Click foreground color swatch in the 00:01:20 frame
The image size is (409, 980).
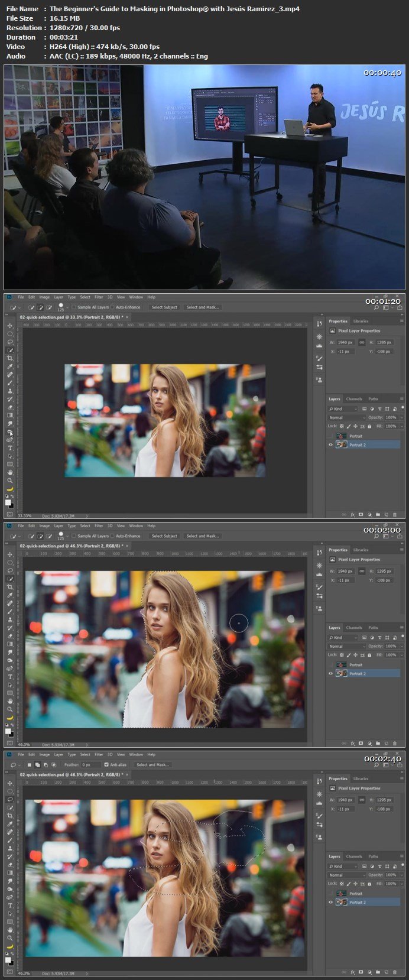coord(8,502)
